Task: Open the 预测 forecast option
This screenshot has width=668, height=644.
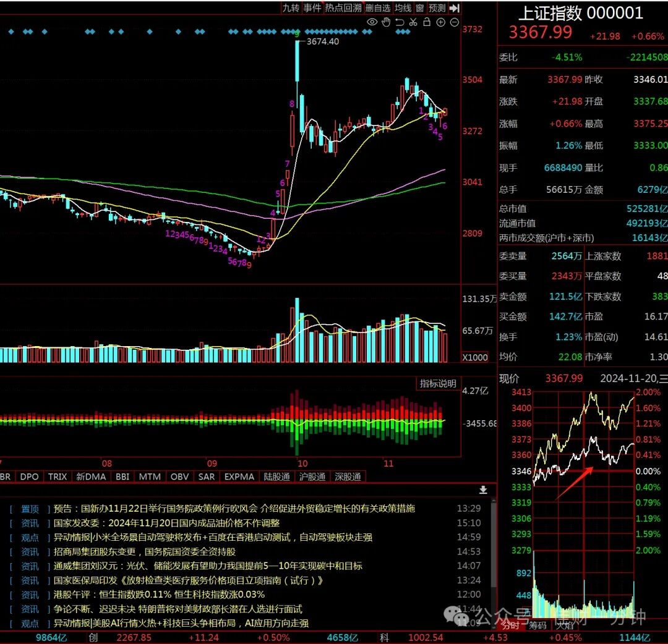Action: point(437,7)
